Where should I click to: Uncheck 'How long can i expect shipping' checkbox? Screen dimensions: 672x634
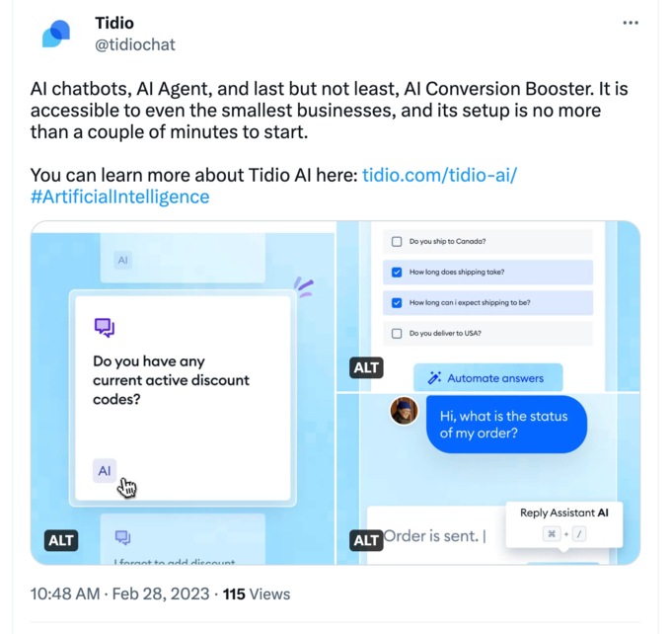pos(397,302)
